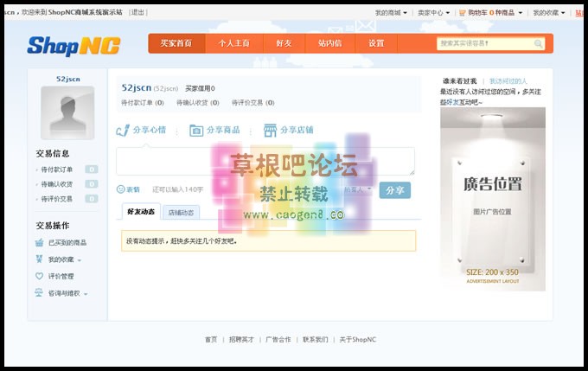Image resolution: width=588 pixels, height=371 pixels.
Task: Click the shopping cart icon in top bar
Action: point(461,13)
